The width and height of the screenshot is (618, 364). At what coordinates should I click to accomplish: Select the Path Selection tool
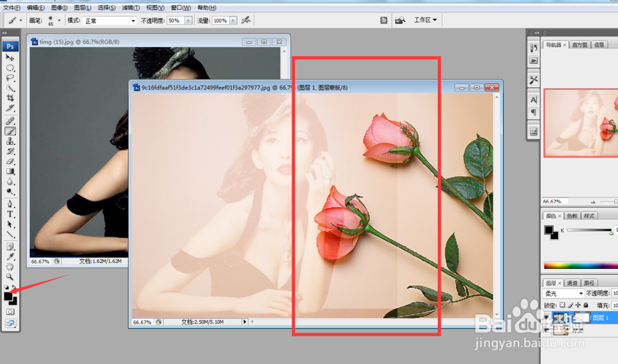tap(11, 224)
